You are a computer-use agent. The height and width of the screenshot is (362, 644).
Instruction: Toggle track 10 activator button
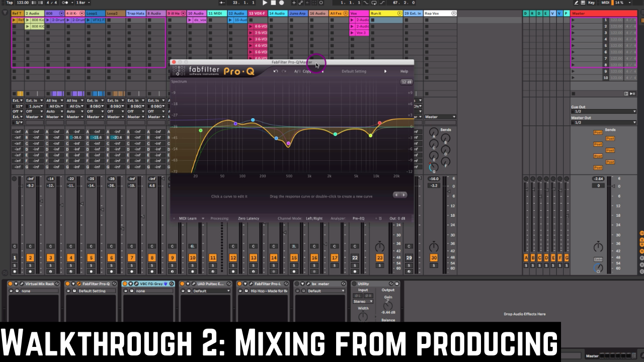pyautogui.click(x=192, y=258)
